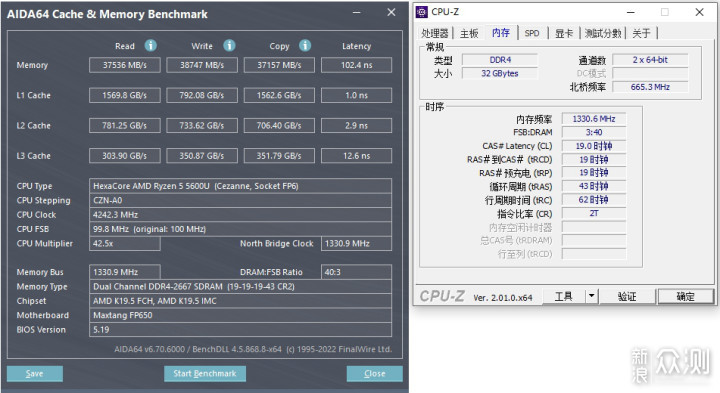Open the CPU-Z tools dropdown arrow

(x=591, y=296)
